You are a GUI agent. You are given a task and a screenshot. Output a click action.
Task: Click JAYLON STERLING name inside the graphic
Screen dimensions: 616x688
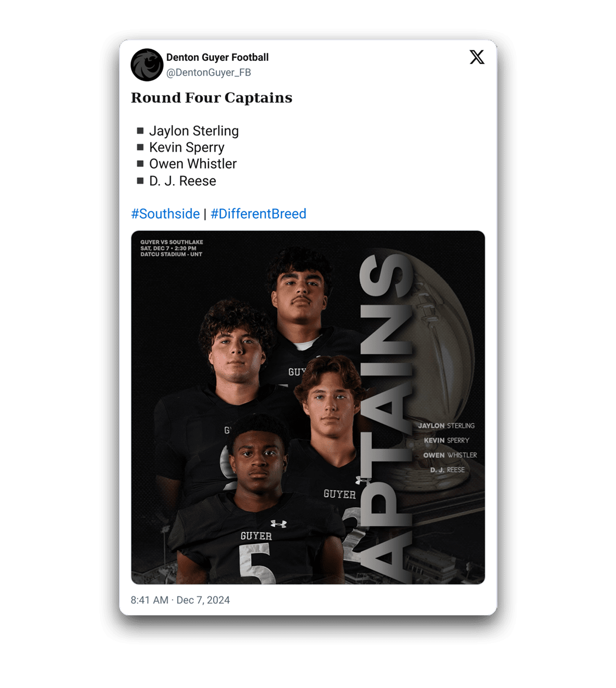(446, 426)
